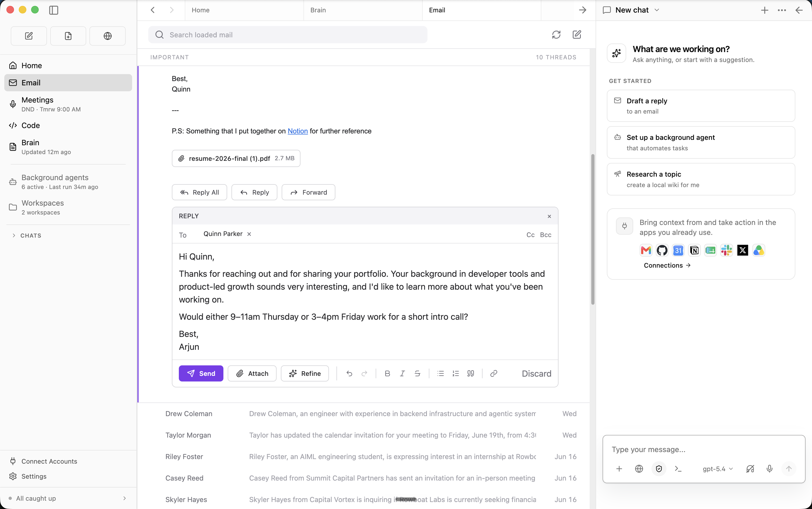Click the new note compose icon in sidebar
This screenshot has height=509, width=812.
coord(29,36)
